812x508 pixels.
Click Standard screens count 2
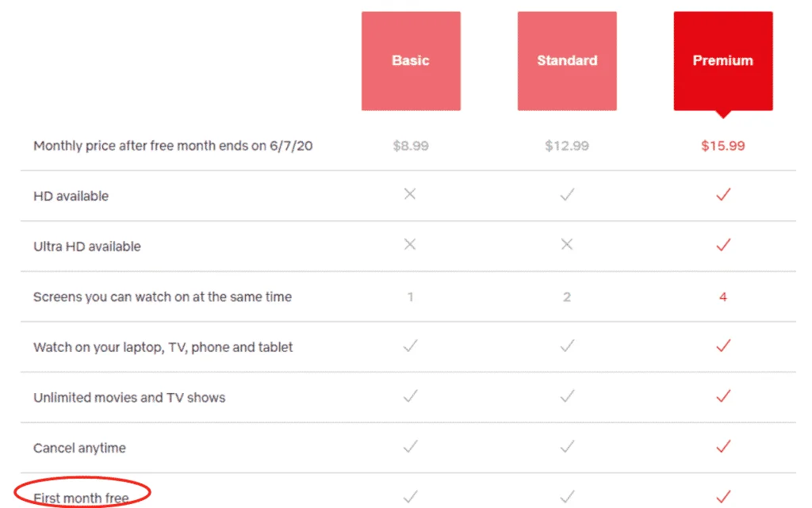pos(567,297)
